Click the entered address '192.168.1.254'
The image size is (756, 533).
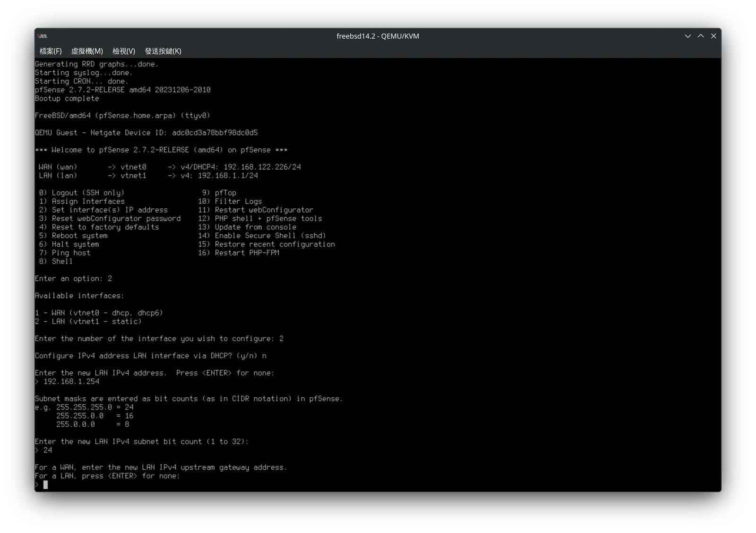pyautogui.click(x=71, y=381)
